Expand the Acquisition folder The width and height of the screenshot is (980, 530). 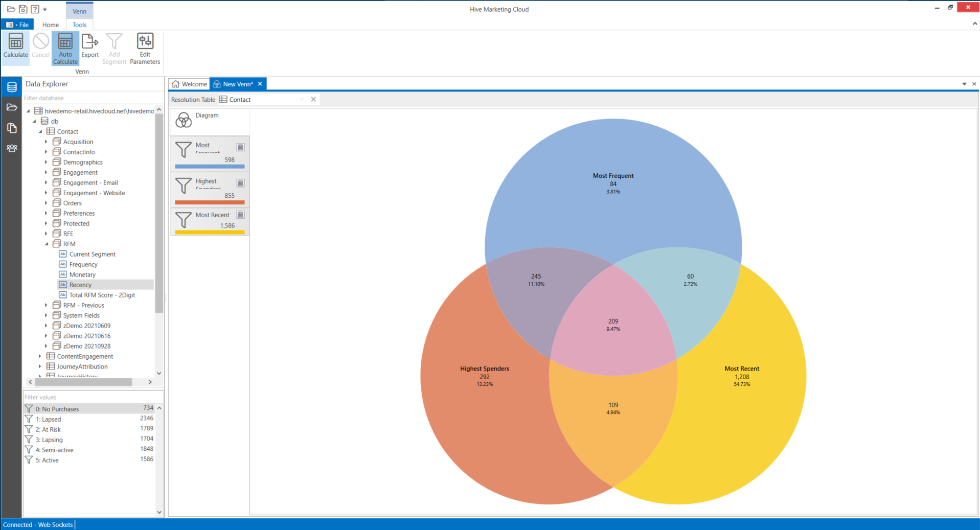point(46,142)
